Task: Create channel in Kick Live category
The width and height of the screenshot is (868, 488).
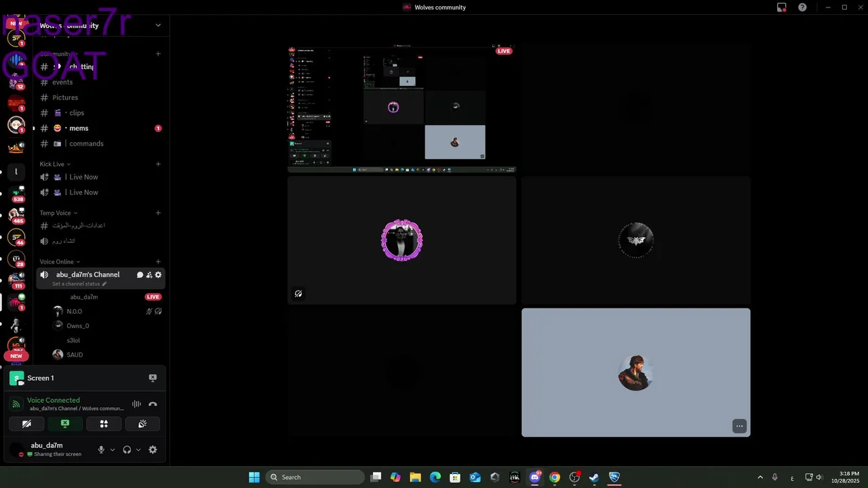Action: click(158, 164)
